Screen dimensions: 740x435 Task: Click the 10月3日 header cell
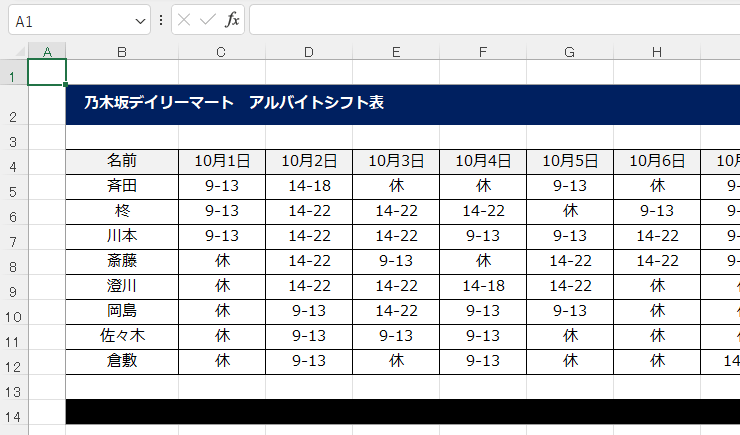[x=396, y=162]
